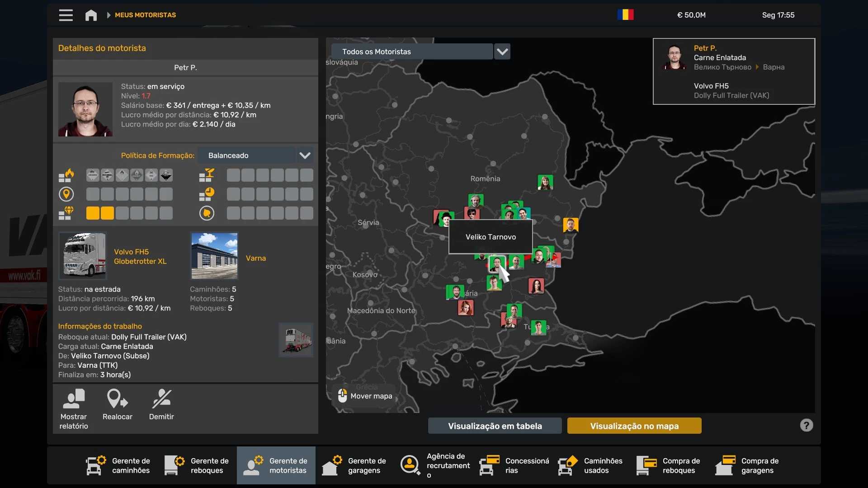Expand the Todos os Motoristas dropdown arrow

[x=502, y=52]
